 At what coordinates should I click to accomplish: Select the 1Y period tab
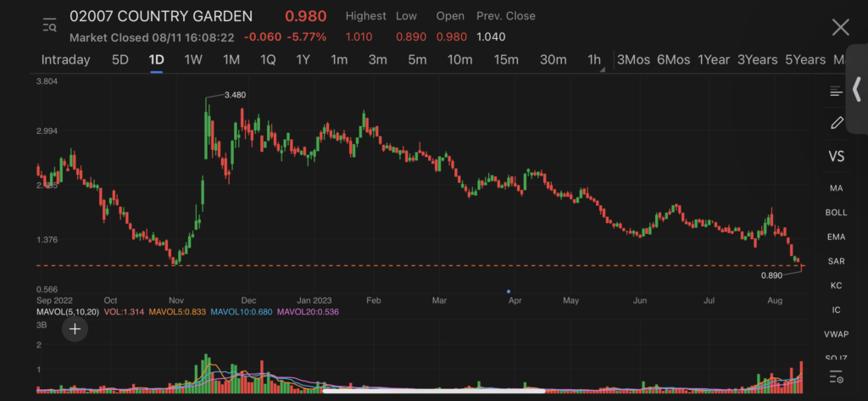click(303, 60)
